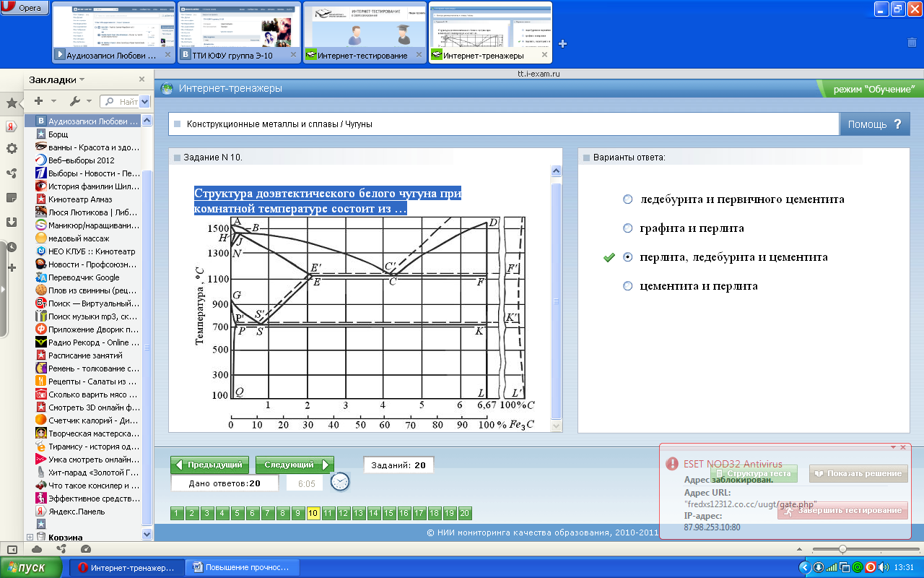This screenshot has width=924, height=578.
Task: Click the Предыдущий button
Action: coord(210,465)
